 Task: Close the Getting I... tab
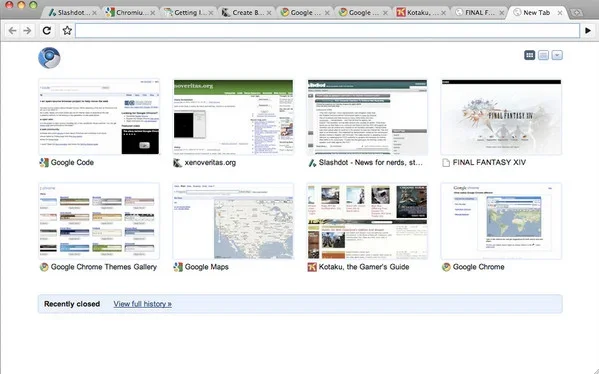point(210,13)
